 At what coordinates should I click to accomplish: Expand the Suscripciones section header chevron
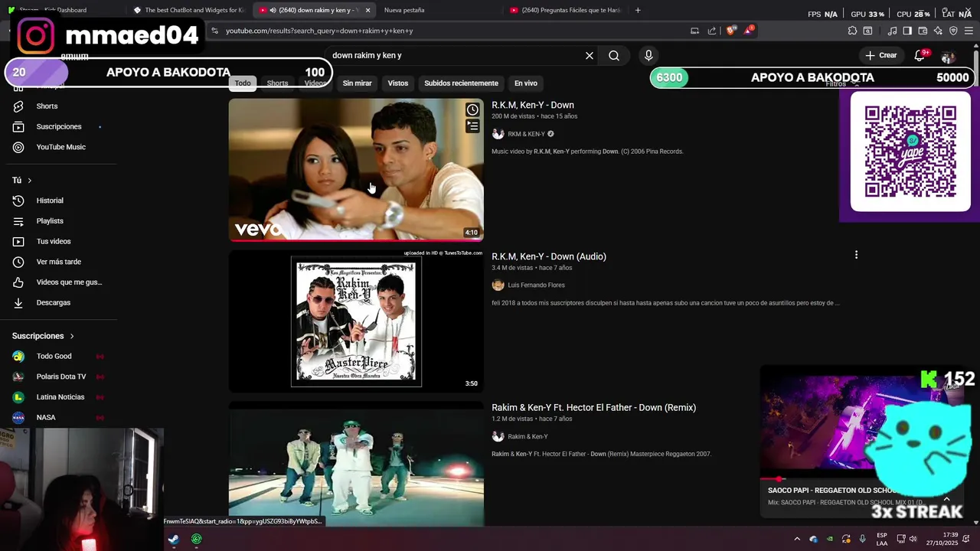tap(72, 336)
